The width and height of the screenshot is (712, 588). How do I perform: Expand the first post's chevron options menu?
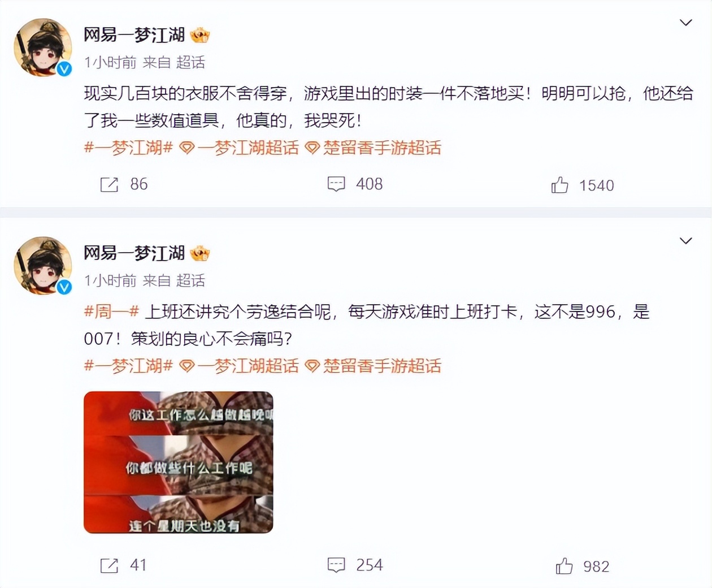pyautogui.click(x=685, y=23)
